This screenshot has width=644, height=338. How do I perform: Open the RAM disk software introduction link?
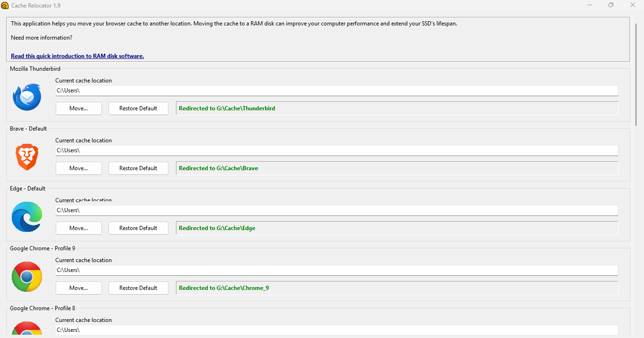(x=77, y=56)
